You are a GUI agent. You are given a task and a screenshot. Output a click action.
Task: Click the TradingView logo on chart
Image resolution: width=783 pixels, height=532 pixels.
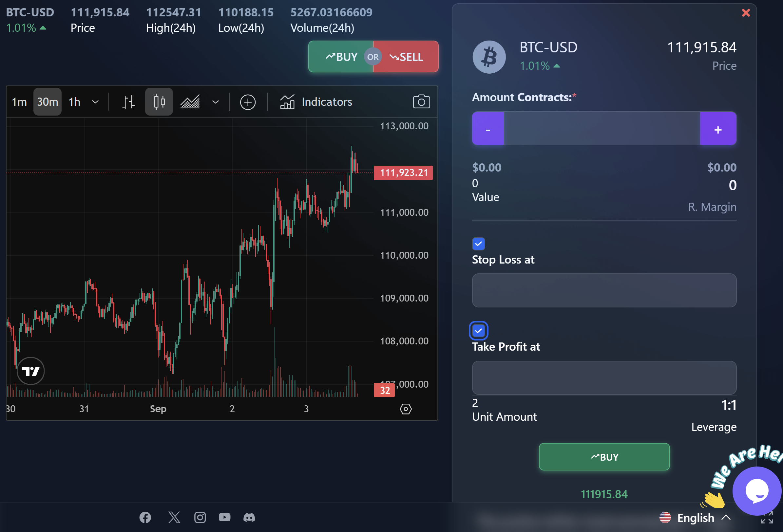pyautogui.click(x=31, y=371)
